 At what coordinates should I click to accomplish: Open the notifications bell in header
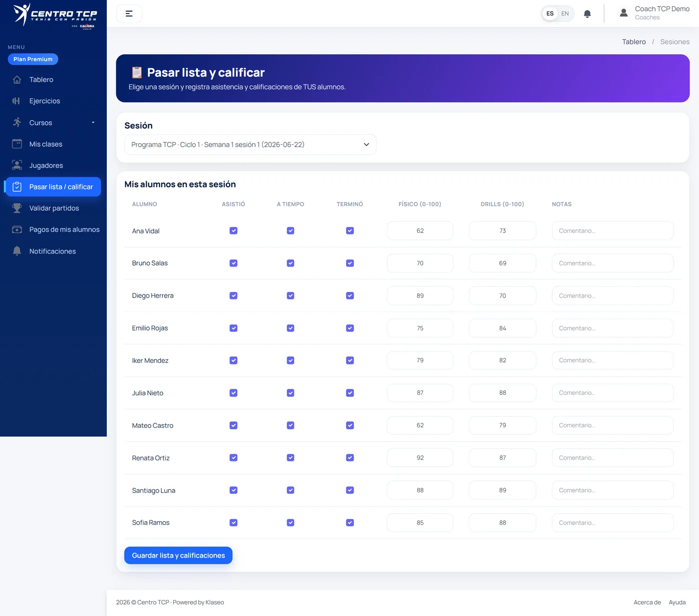click(587, 14)
